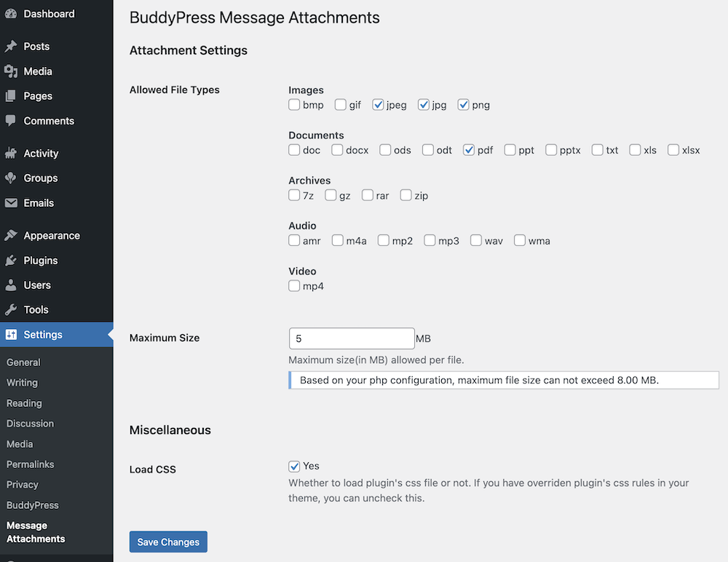Open Media settings submenu under Settings

coord(20,444)
